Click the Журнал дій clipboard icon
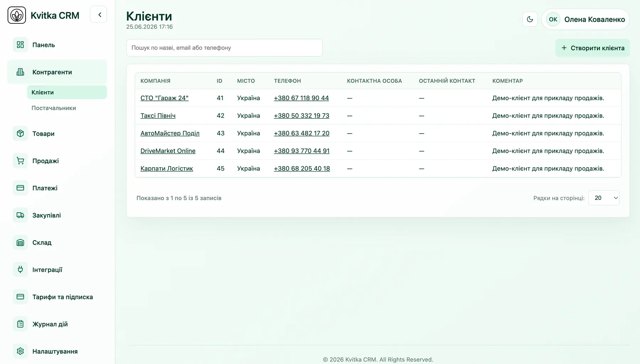The image size is (640, 364). pos(20,324)
